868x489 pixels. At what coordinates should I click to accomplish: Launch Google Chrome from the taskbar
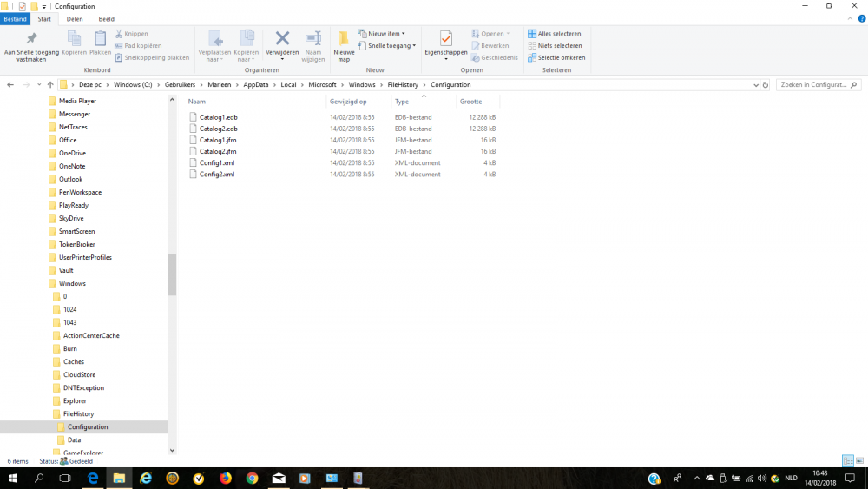tap(252, 478)
